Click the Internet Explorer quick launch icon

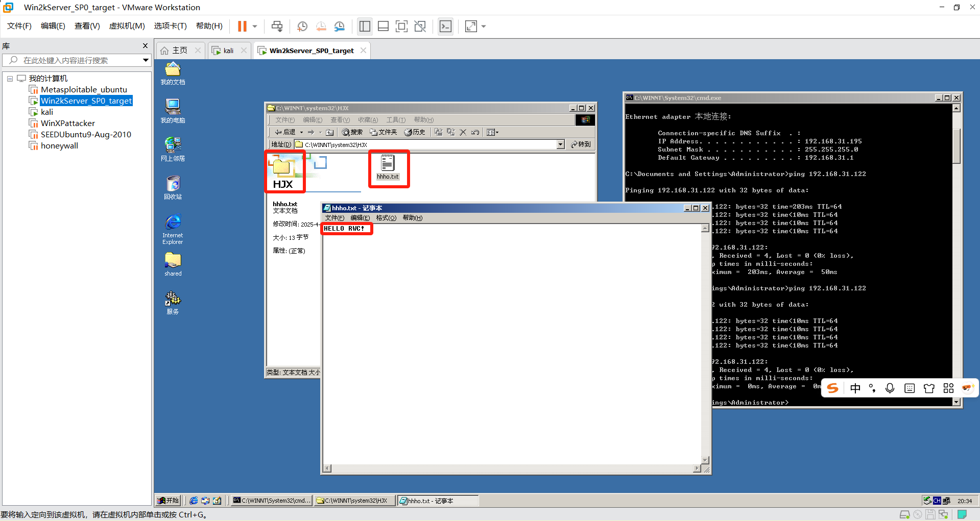(194, 501)
